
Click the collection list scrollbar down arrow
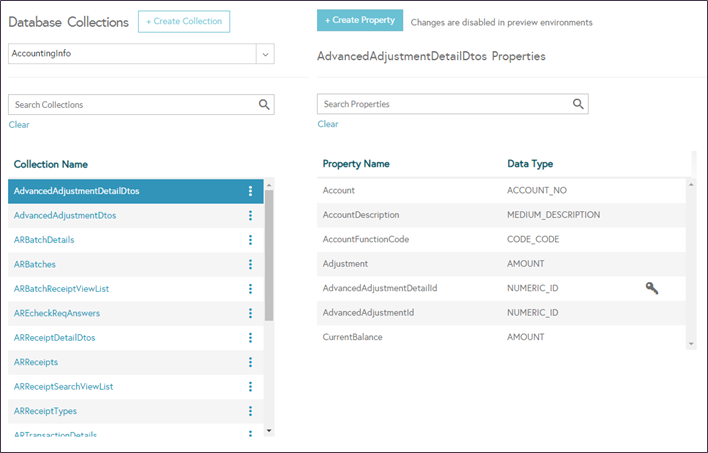pos(269,431)
